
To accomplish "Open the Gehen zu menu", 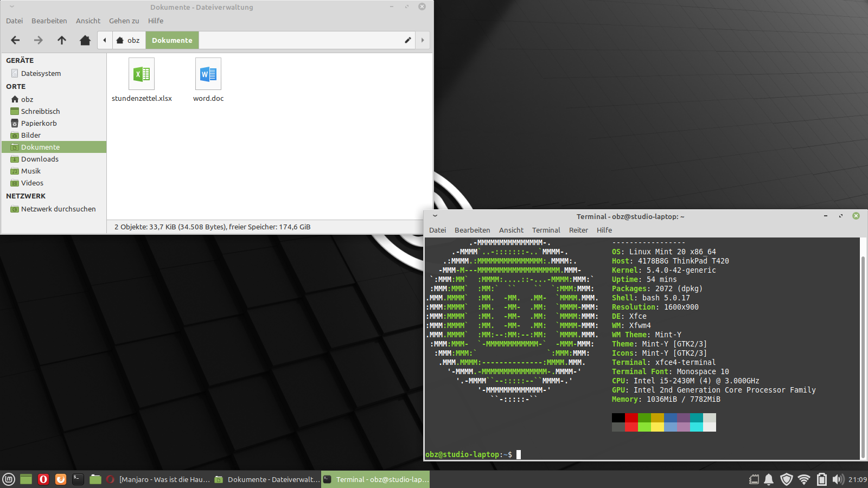I will 124,21.
